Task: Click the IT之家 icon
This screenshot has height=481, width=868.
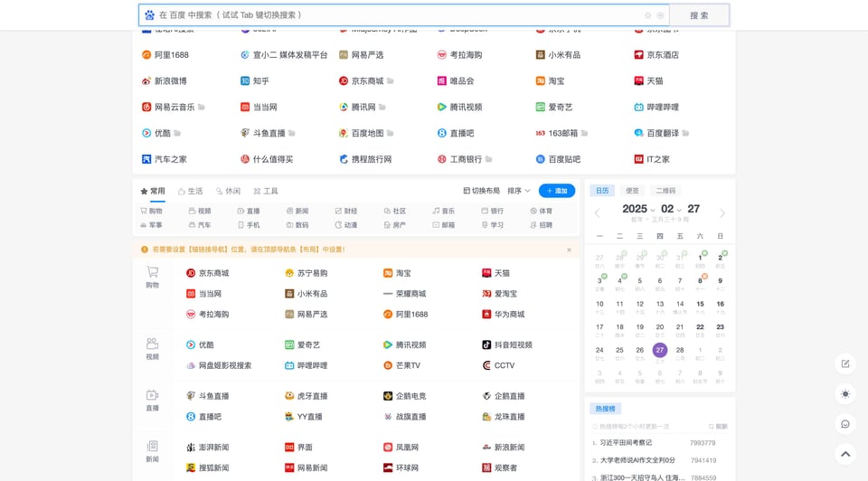Action: (x=639, y=159)
